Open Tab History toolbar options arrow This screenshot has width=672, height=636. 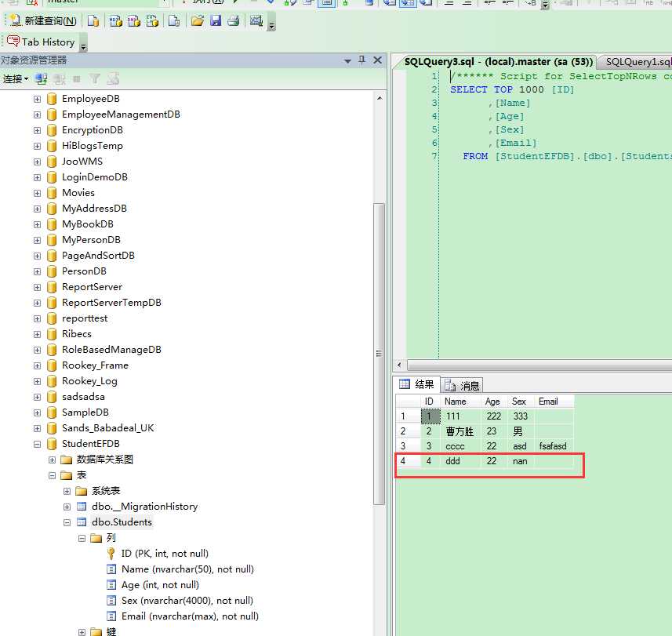point(84,44)
